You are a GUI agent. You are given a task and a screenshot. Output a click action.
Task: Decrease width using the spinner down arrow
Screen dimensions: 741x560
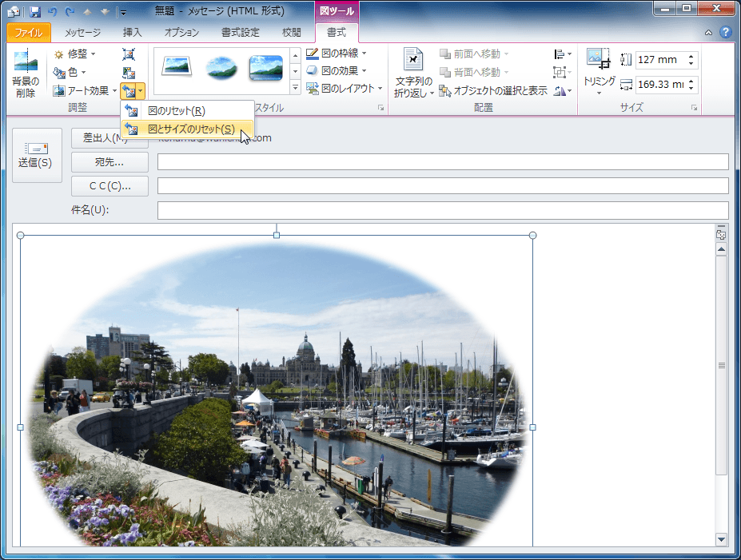point(691,89)
